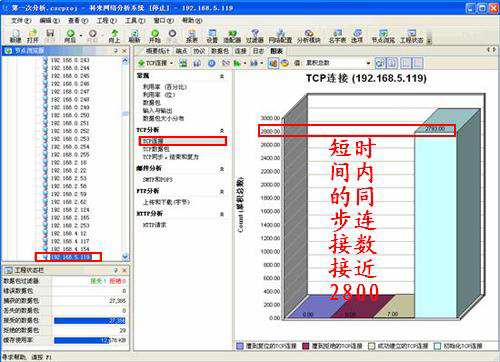The width and height of the screenshot is (500, 362).
Task: Click the 刷新 refresh toolbar icon
Action: pyautogui.click(x=134, y=36)
